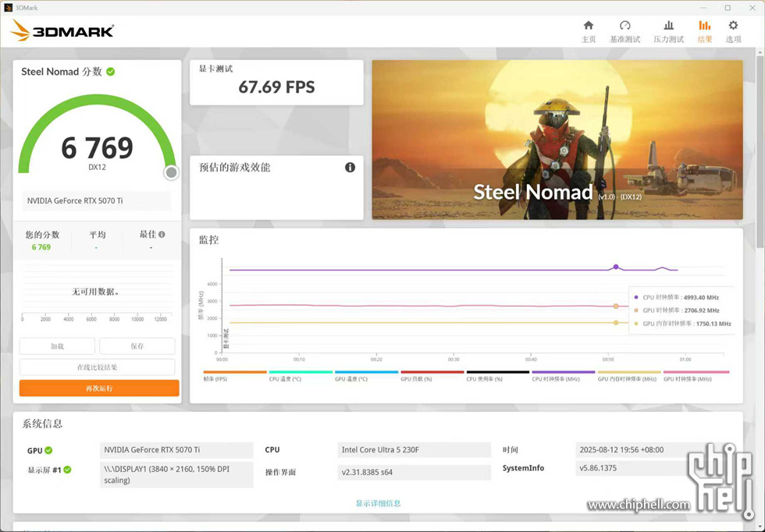Image resolution: width=765 pixels, height=532 pixels.
Task: Open the 主页 home tab
Action: (589, 32)
